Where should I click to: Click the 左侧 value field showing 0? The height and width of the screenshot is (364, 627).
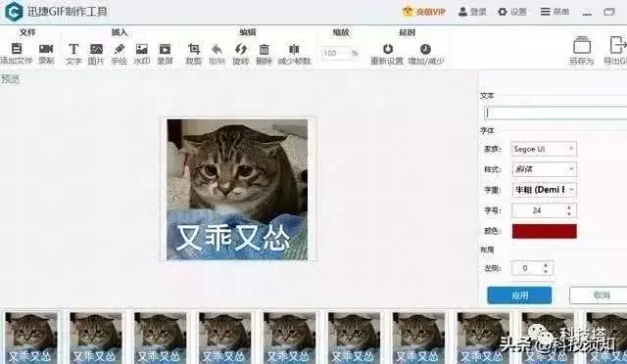click(525, 268)
